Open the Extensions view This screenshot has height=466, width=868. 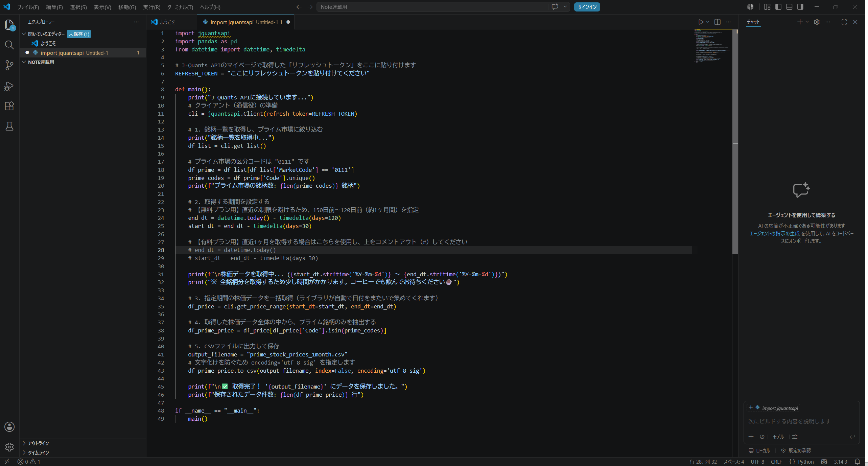tap(9, 106)
